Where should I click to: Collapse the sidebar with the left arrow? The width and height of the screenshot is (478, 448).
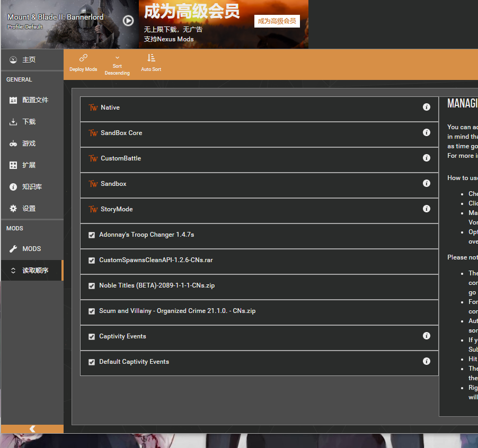click(32, 429)
